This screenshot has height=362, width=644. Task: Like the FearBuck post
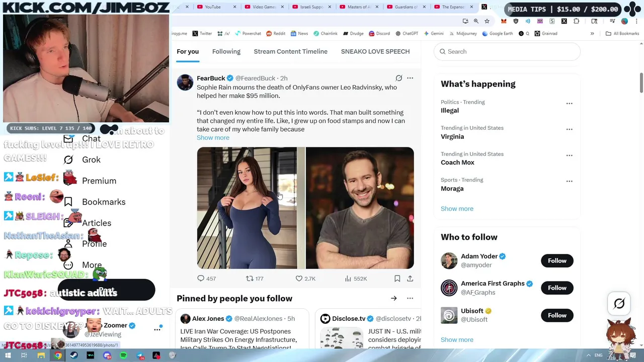click(299, 279)
